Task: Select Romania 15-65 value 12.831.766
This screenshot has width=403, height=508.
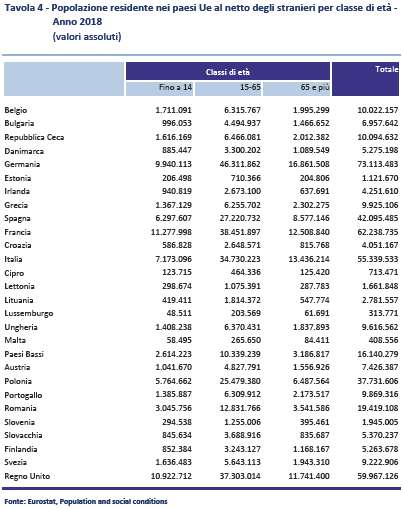Action: pyautogui.click(x=240, y=408)
